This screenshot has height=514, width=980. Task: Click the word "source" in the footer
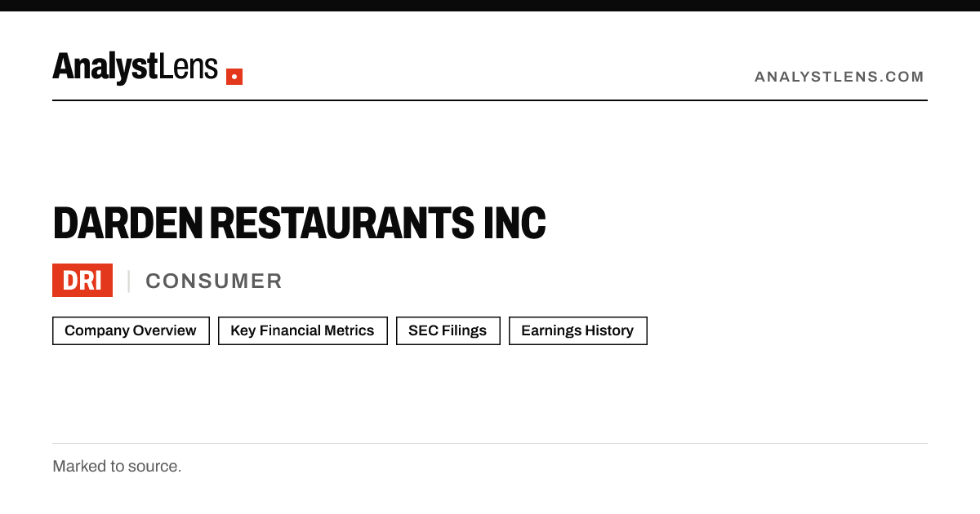click(154, 467)
